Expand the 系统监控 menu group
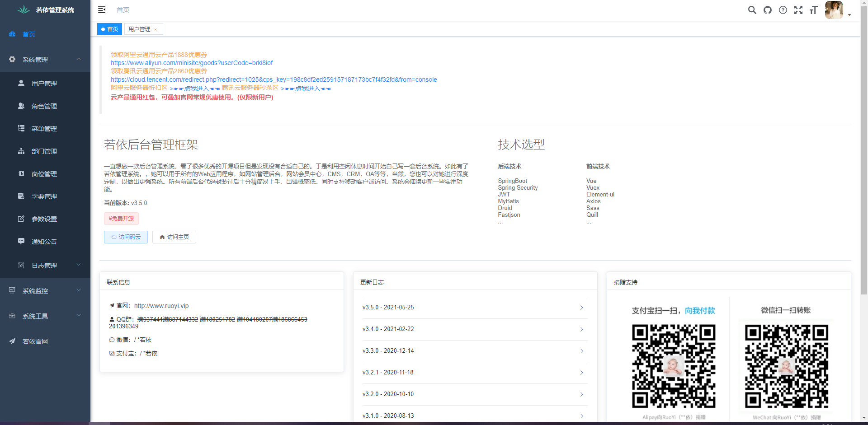Screen dimensions: 868x425 point(45,291)
